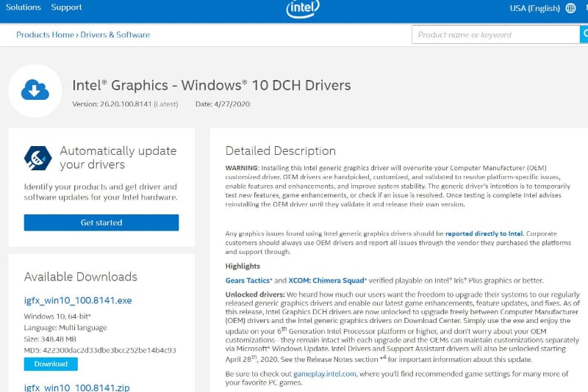Open the Gears Tactics link
Image resolution: width=588 pixels, height=392 pixels.
[247, 280]
